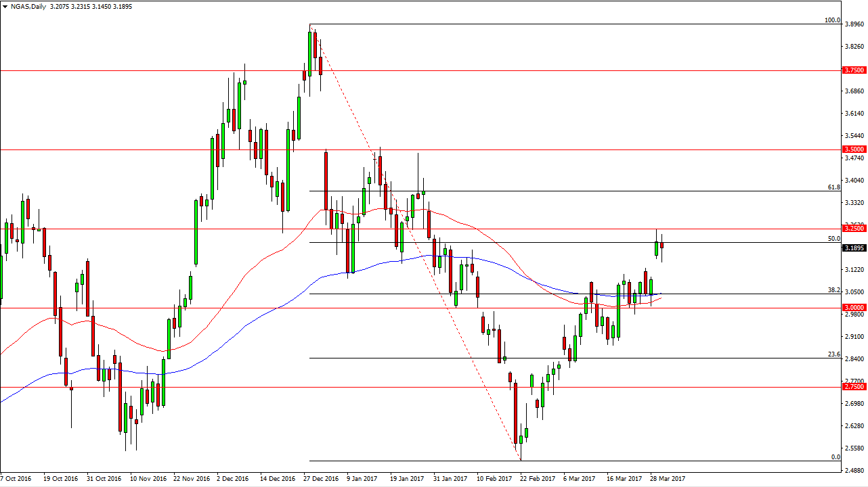868x487 pixels.
Task: Click the 3.8260 price axis label
Action: [855, 47]
